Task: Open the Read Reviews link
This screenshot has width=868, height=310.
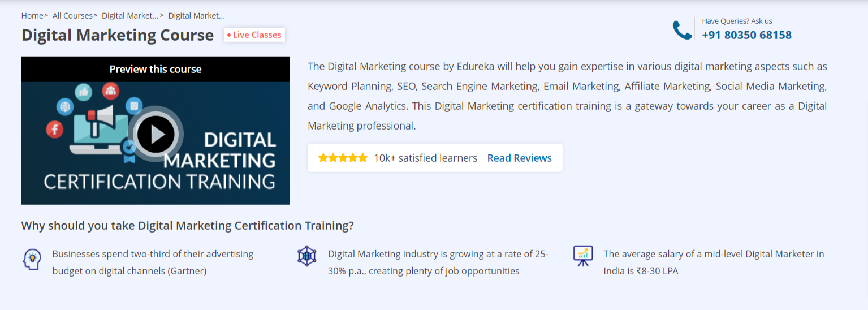Action: coord(519,158)
